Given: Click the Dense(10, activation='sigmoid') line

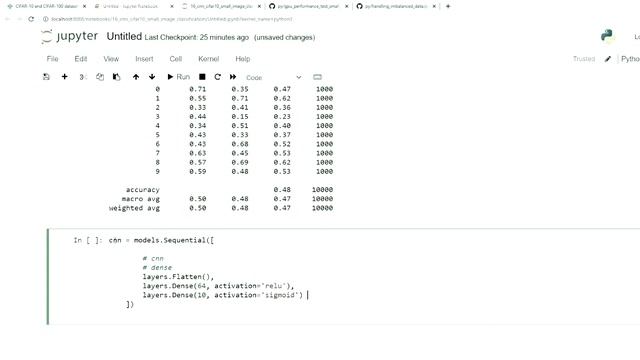Looking at the screenshot, I should pyautogui.click(x=222, y=295).
